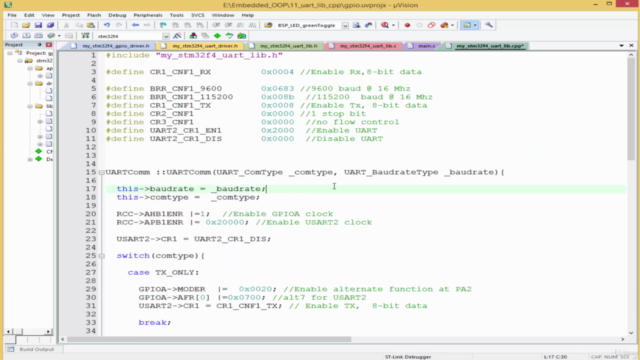The height and width of the screenshot is (360, 640).
Task: Create a new file with toolbar icon
Action: coord(14,25)
